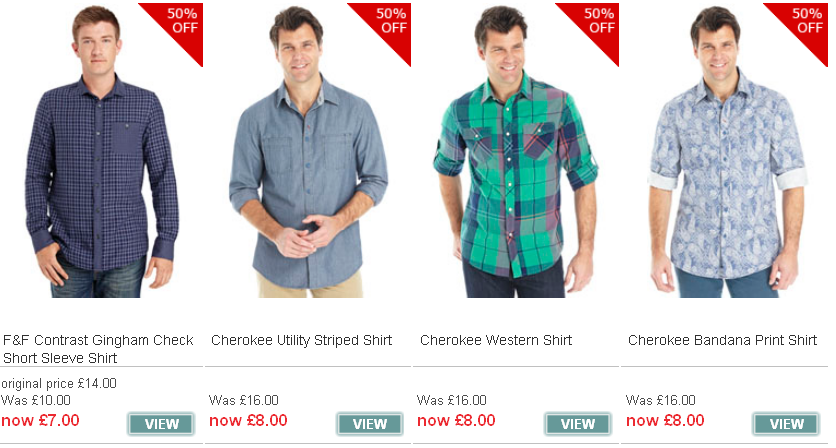Select the navy gingham shirt product photo
The width and height of the screenshot is (836, 448).
point(101,151)
